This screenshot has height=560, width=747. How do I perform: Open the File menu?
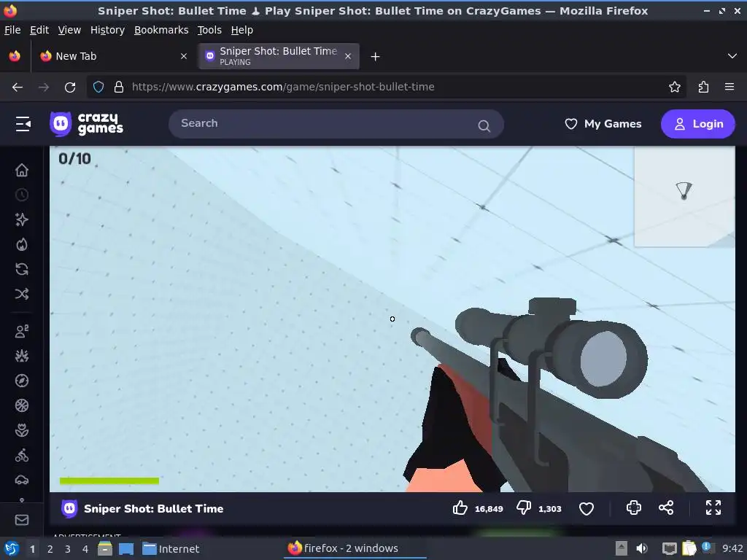tap(12, 30)
